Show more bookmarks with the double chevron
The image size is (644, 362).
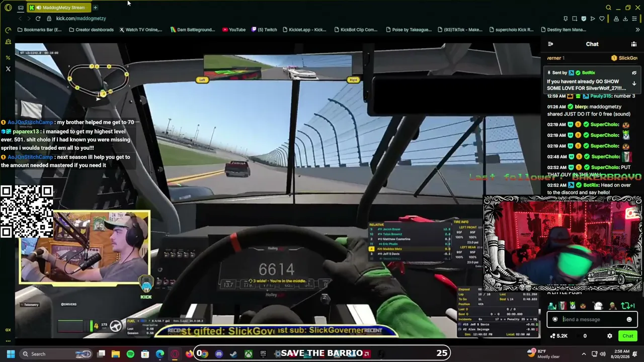[637, 30]
